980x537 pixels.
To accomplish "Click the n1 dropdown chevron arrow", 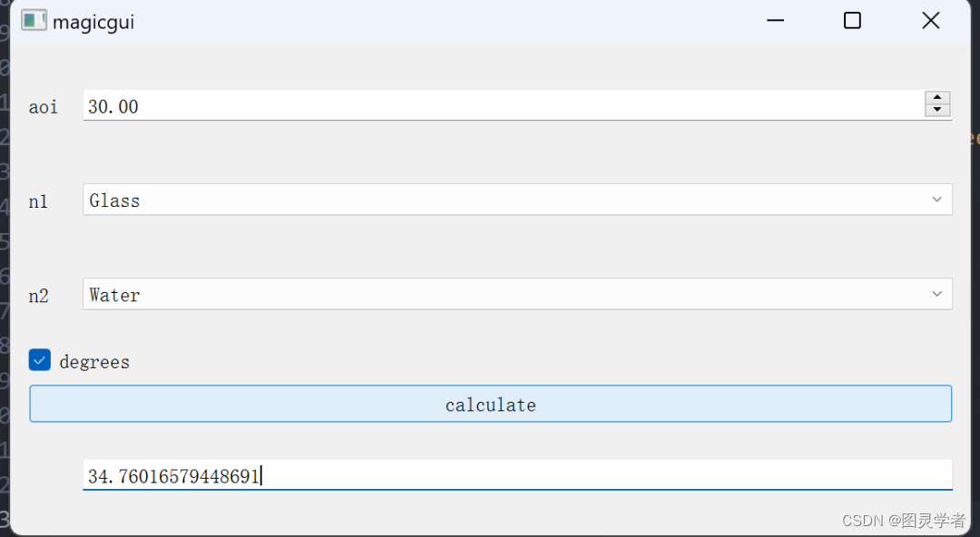I will 937,200.
